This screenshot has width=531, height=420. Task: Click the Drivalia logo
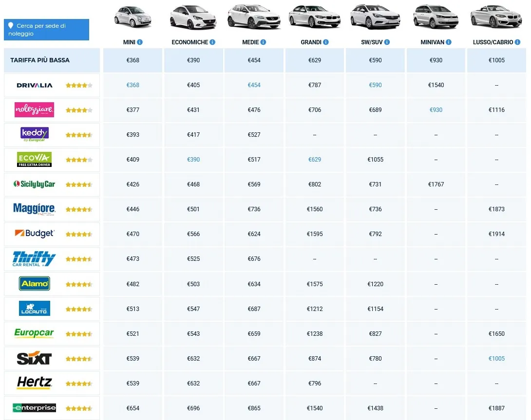35,85
